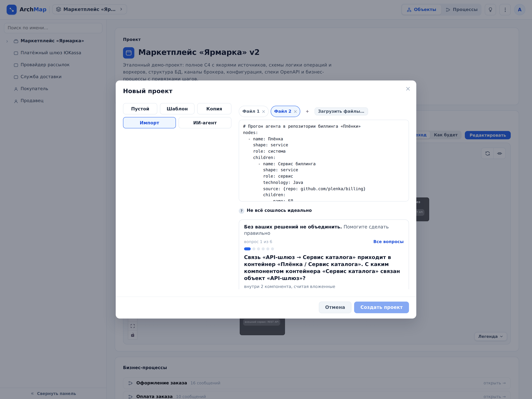Screen dimensions: 532x399
Task: Collapse the sidebar via Свернуть панель
Action: click(x=53, y=394)
